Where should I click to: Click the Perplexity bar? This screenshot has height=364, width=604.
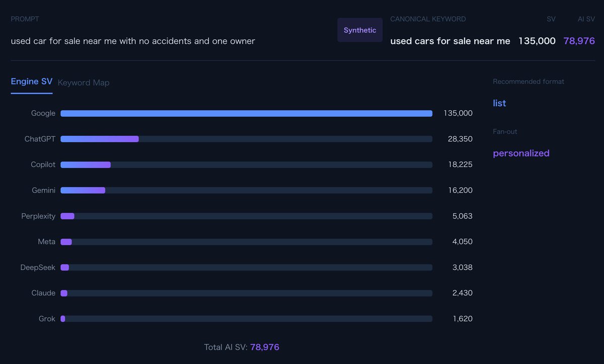pyautogui.click(x=247, y=216)
